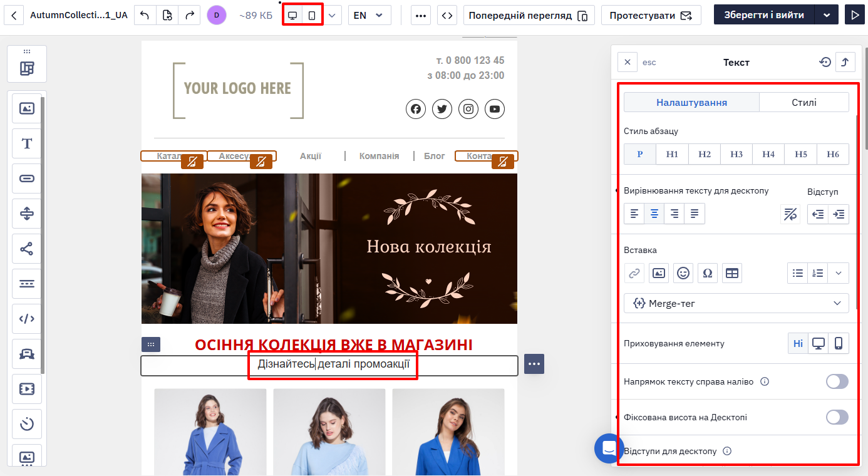Select the HTML code block tool
This screenshot has height=476, width=868.
27,319
